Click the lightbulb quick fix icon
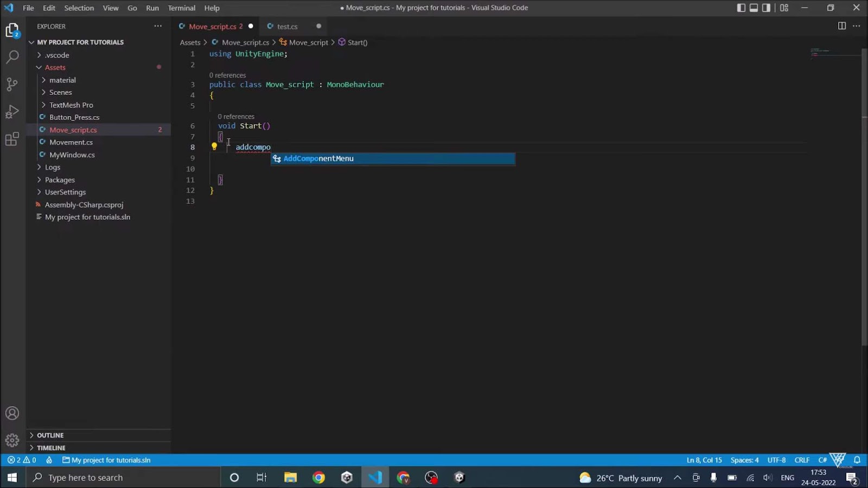 (x=214, y=146)
